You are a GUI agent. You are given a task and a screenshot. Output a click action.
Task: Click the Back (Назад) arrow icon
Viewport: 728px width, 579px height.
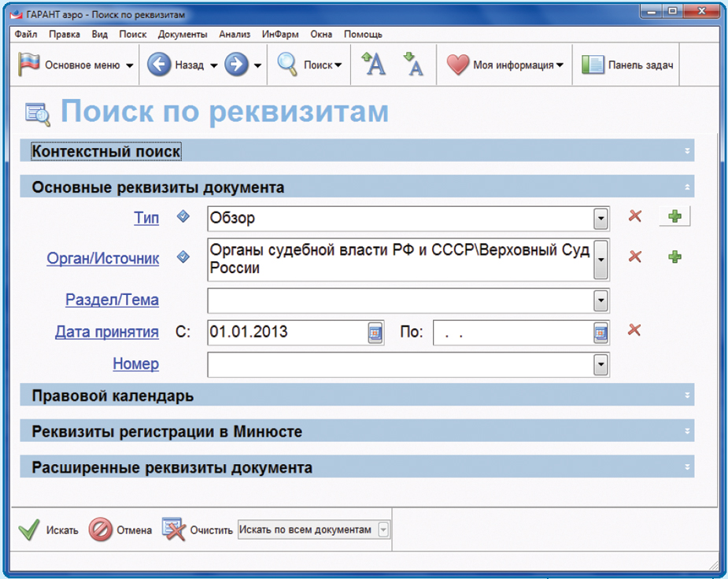point(159,65)
